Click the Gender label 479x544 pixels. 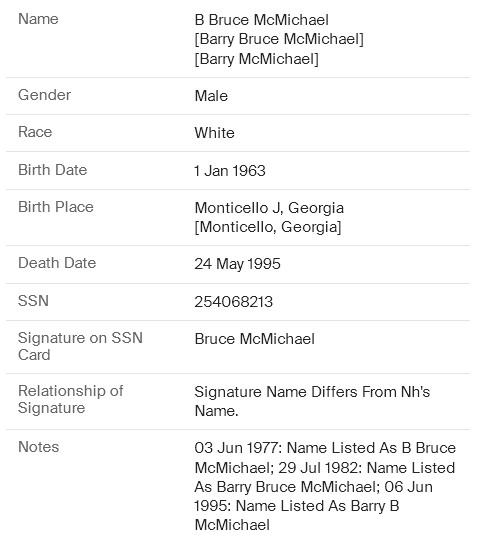[44, 95]
